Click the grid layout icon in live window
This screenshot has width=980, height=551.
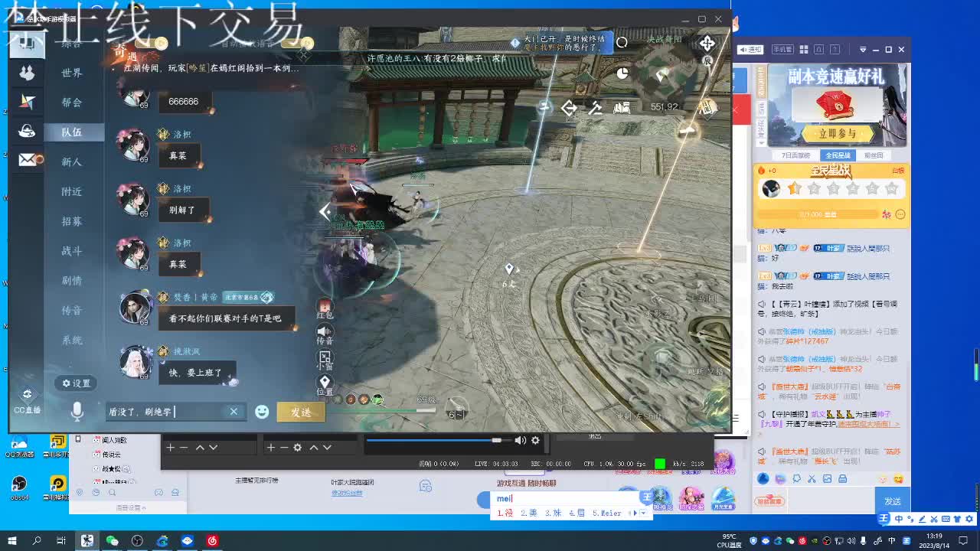click(x=803, y=50)
